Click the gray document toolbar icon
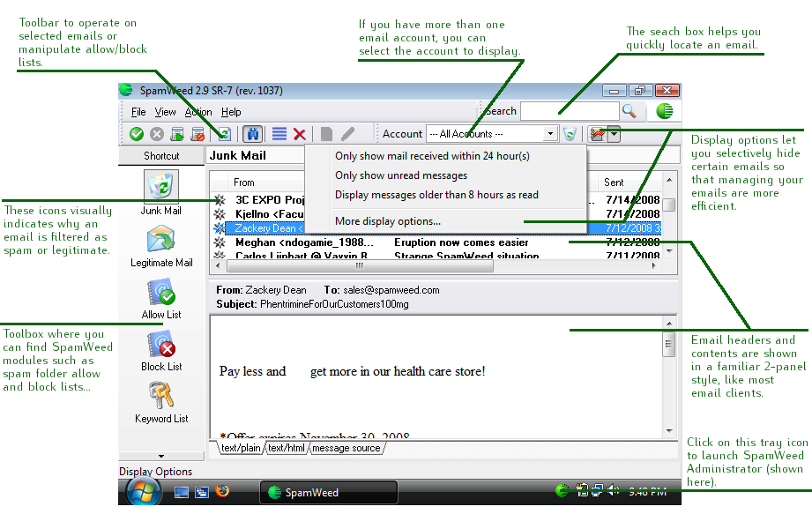Image resolution: width=812 pixels, height=514 pixels. tap(326, 135)
